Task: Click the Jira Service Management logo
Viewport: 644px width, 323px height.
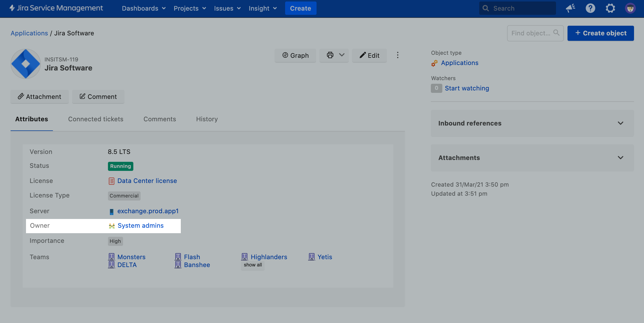Action: pyautogui.click(x=56, y=8)
